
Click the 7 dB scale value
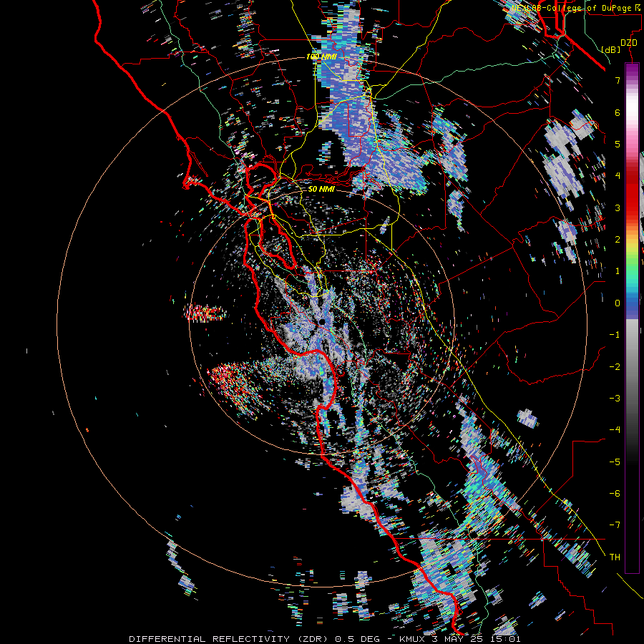click(x=618, y=80)
